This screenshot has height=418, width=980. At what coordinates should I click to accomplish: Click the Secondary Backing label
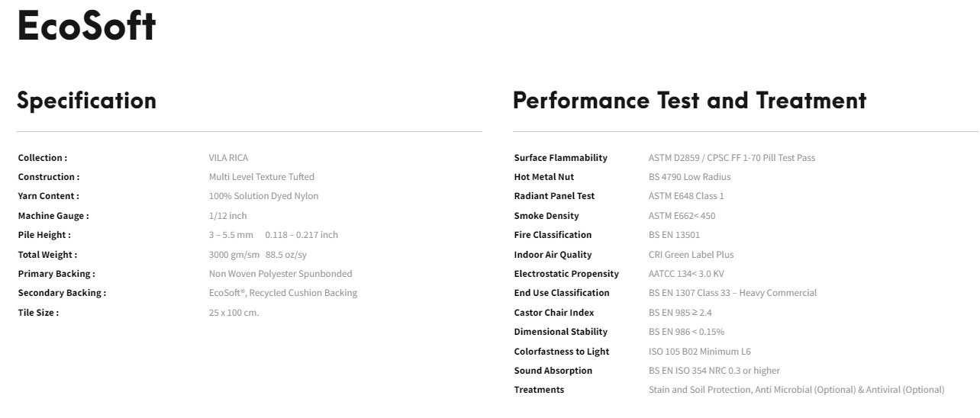tap(62, 293)
